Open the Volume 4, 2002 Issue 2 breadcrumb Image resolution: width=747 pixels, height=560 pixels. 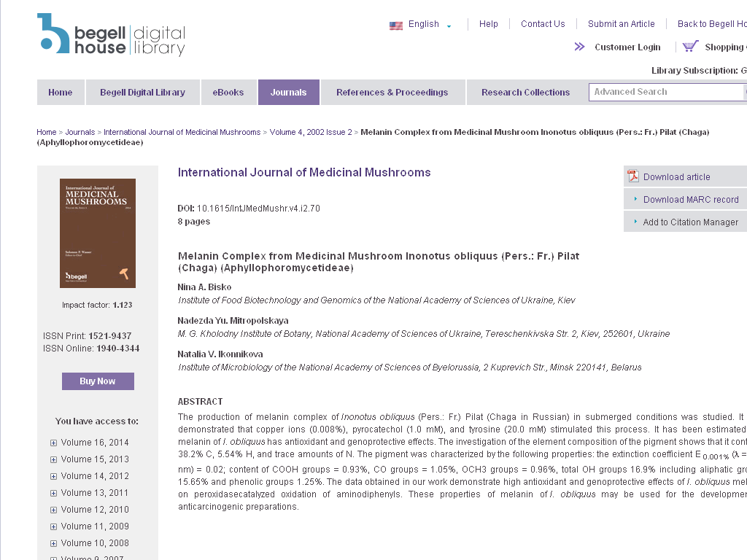pos(311,132)
